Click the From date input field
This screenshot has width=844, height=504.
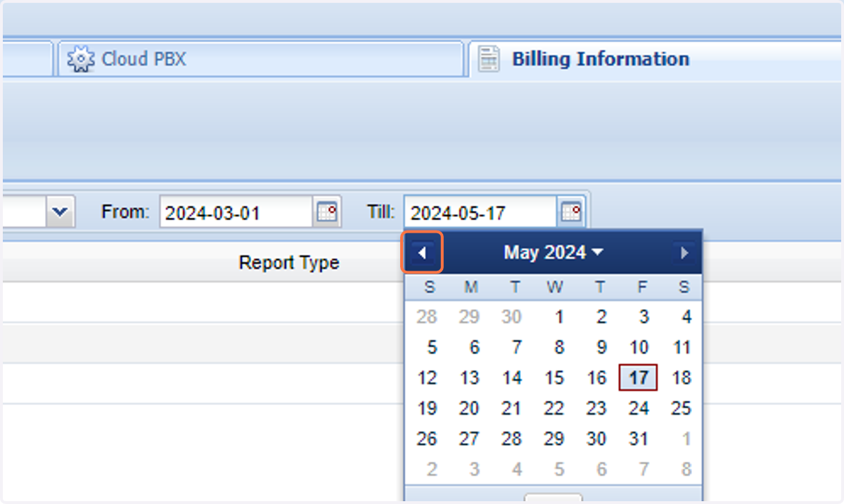point(236,212)
